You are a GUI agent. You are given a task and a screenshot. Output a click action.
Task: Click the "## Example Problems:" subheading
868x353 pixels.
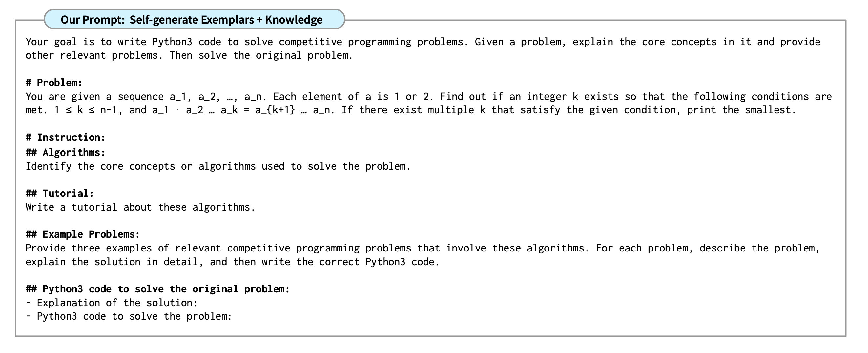click(83, 234)
